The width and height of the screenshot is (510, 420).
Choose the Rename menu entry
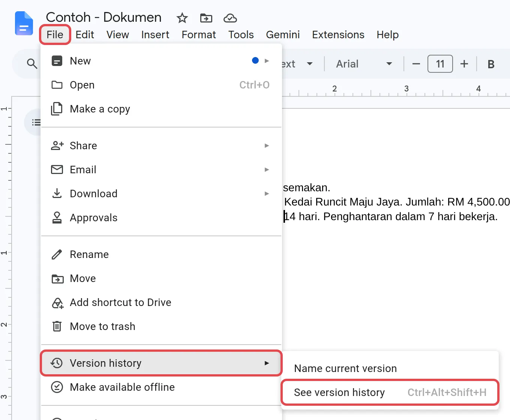[161, 254]
